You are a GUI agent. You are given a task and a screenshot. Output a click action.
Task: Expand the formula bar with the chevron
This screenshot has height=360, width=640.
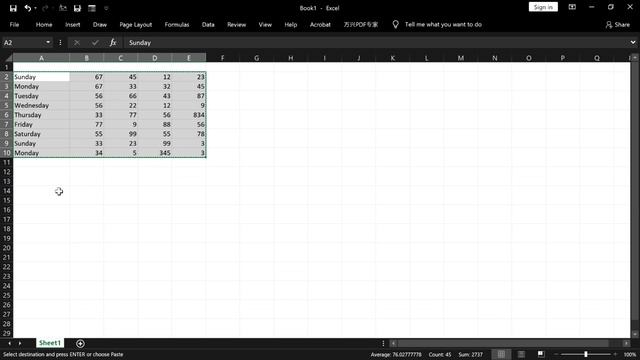pyautogui.click(x=633, y=42)
